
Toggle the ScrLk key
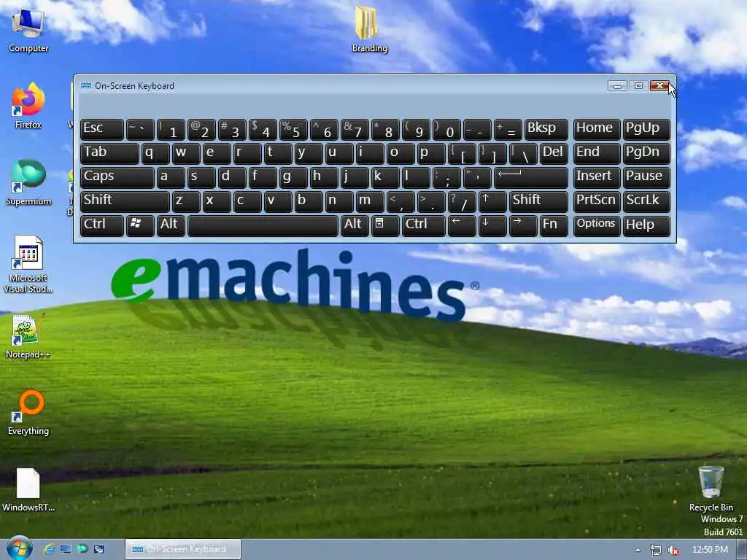pos(646,202)
